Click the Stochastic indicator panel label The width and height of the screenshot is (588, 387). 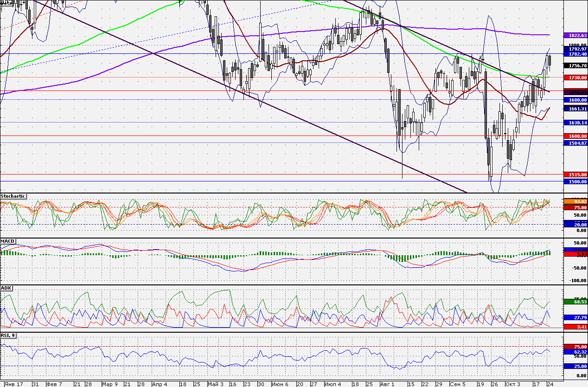13,196
